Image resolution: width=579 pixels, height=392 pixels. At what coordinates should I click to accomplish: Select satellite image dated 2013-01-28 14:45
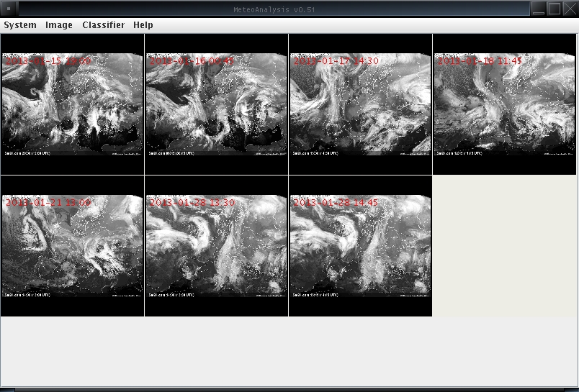tap(360, 246)
